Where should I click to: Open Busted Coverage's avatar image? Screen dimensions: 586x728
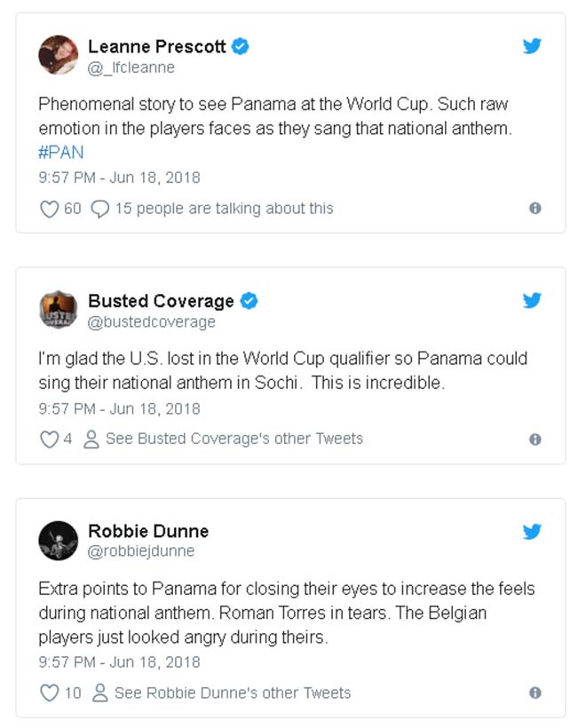(x=59, y=310)
